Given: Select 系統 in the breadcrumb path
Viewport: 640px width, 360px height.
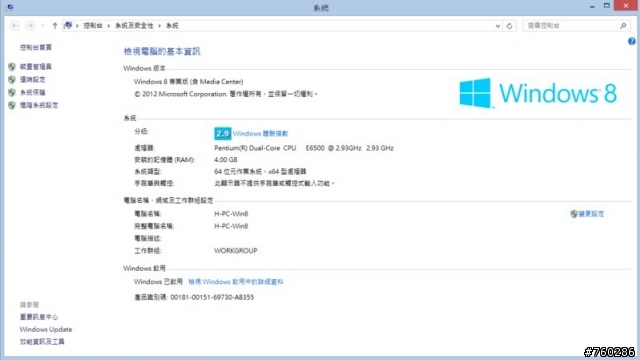Looking at the screenshot, I should pyautogui.click(x=172, y=26).
